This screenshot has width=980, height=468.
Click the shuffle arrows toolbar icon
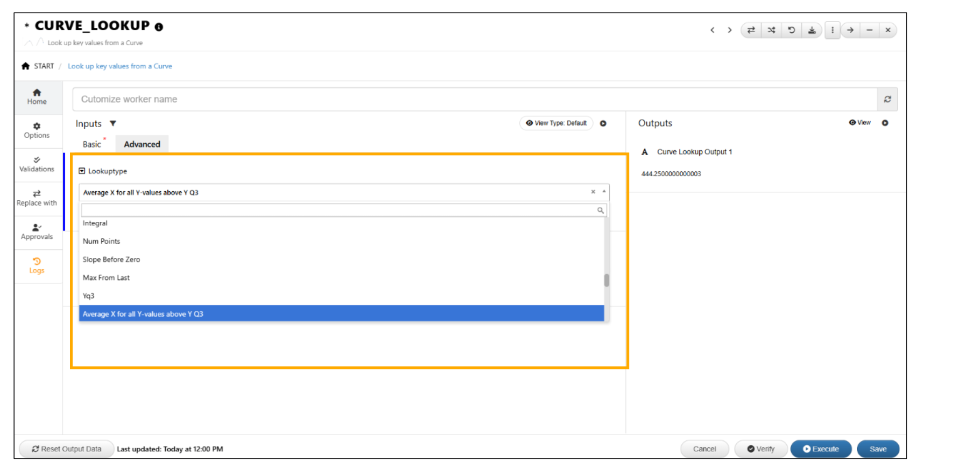tap(771, 30)
